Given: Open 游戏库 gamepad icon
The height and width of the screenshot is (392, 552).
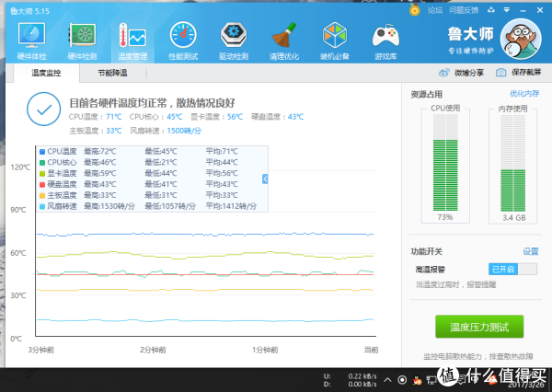Looking at the screenshot, I should [x=385, y=35].
